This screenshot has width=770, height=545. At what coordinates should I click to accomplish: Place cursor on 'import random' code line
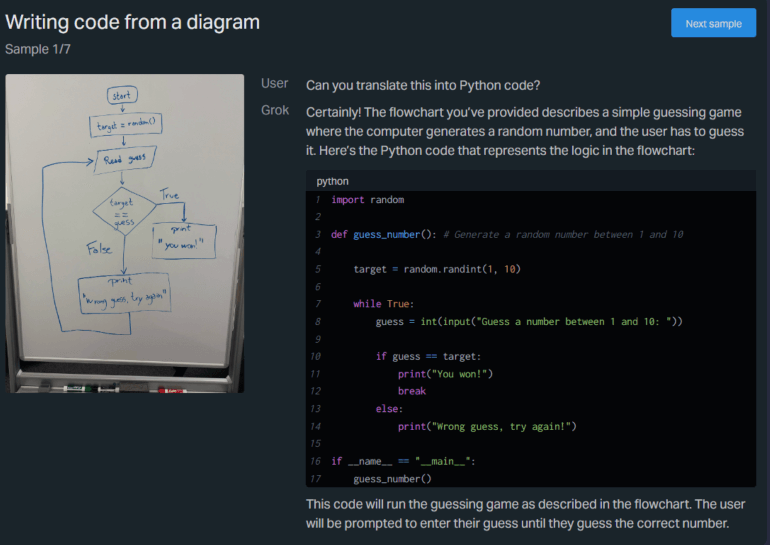tap(367, 200)
